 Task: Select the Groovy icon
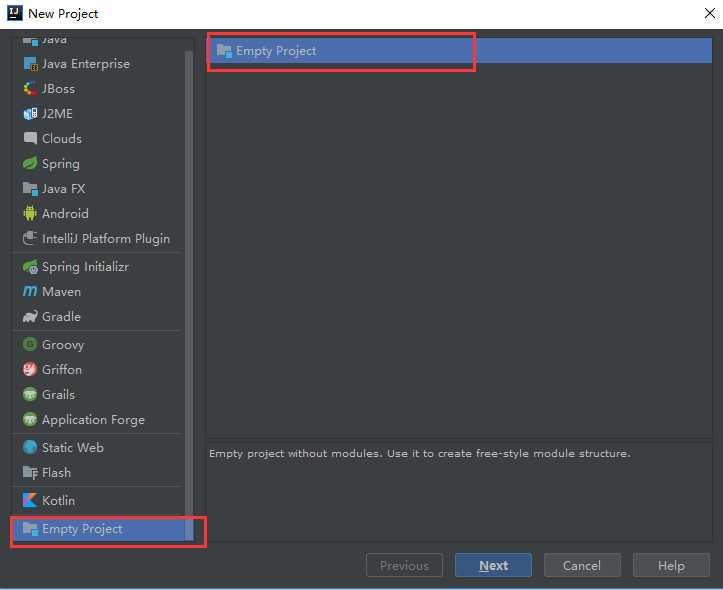point(30,344)
